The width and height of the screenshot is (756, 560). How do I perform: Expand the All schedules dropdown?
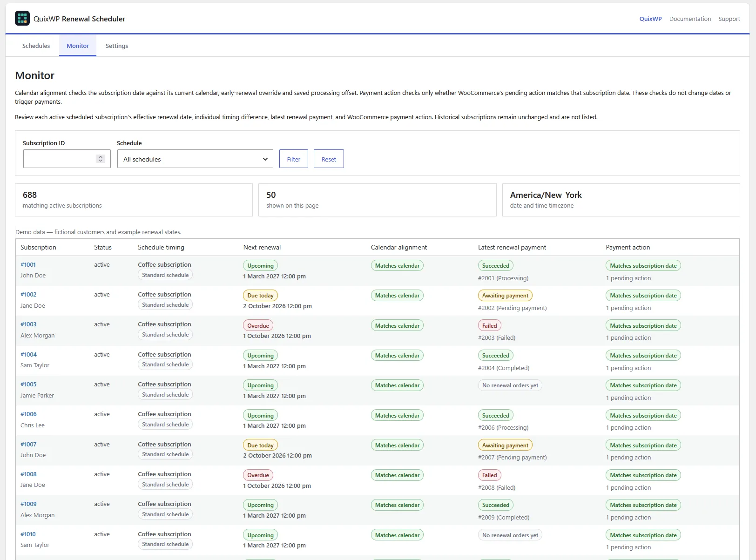pos(195,159)
